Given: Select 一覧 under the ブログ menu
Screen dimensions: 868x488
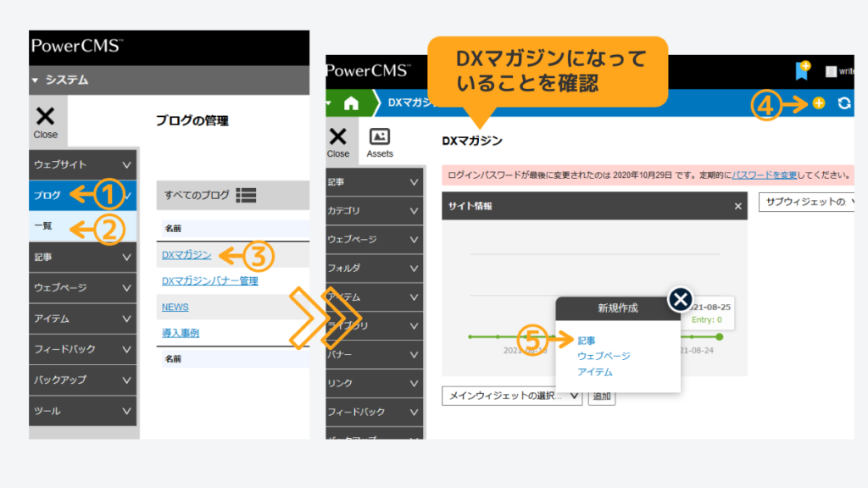Looking at the screenshot, I should tap(44, 226).
